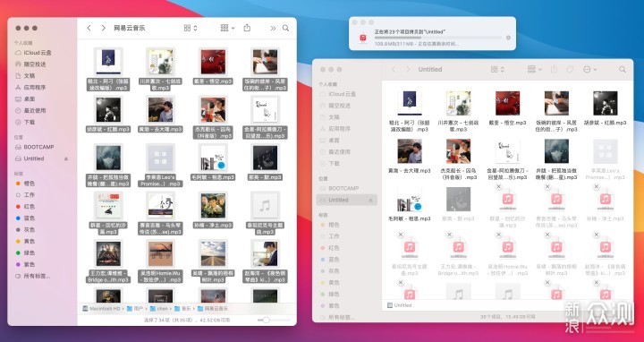
Task: Eject the Untitled volume in left sidebar
Action: pyautogui.click(x=66, y=158)
